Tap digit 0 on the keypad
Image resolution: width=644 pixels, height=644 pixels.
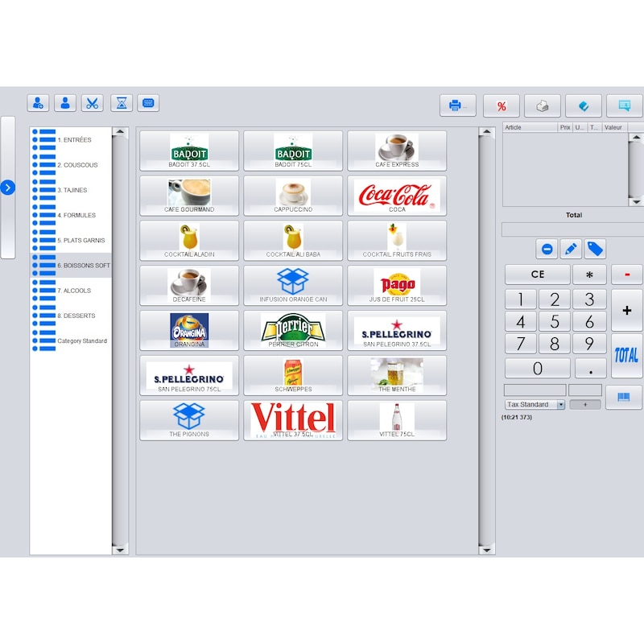click(537, 368)
